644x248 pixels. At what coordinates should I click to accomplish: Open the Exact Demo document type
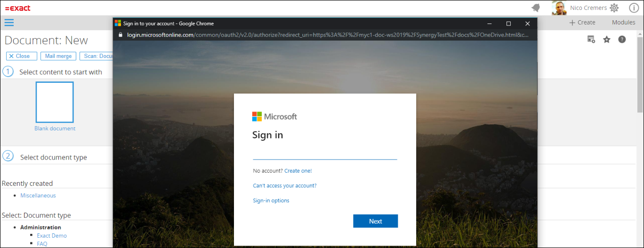52,236
